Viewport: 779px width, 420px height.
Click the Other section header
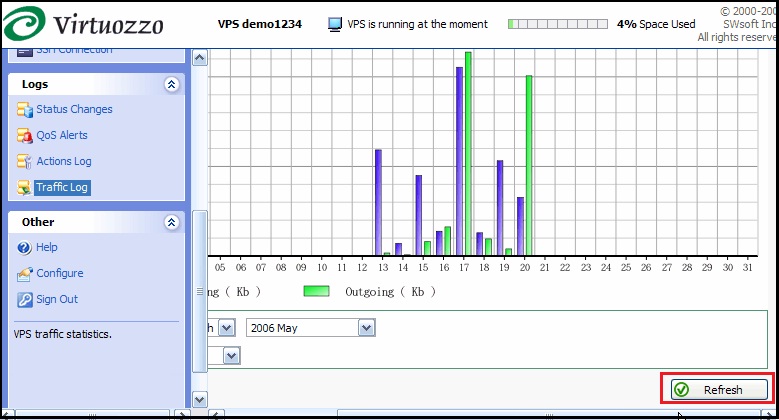pyautogui.click(x=96, y=222)
